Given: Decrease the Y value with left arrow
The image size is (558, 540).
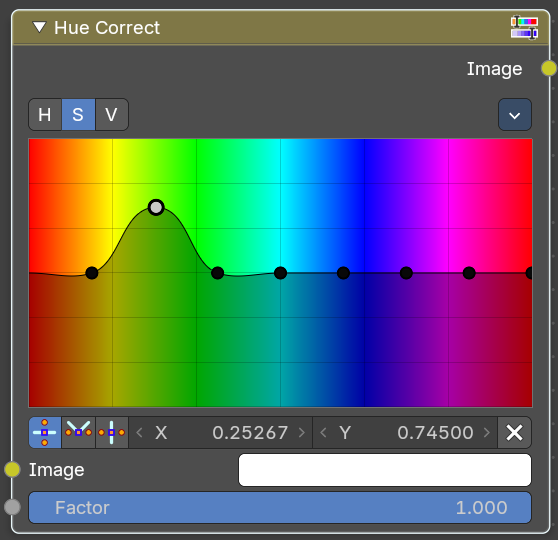Looking at the screenshot, I should click(x=323, y=432).
